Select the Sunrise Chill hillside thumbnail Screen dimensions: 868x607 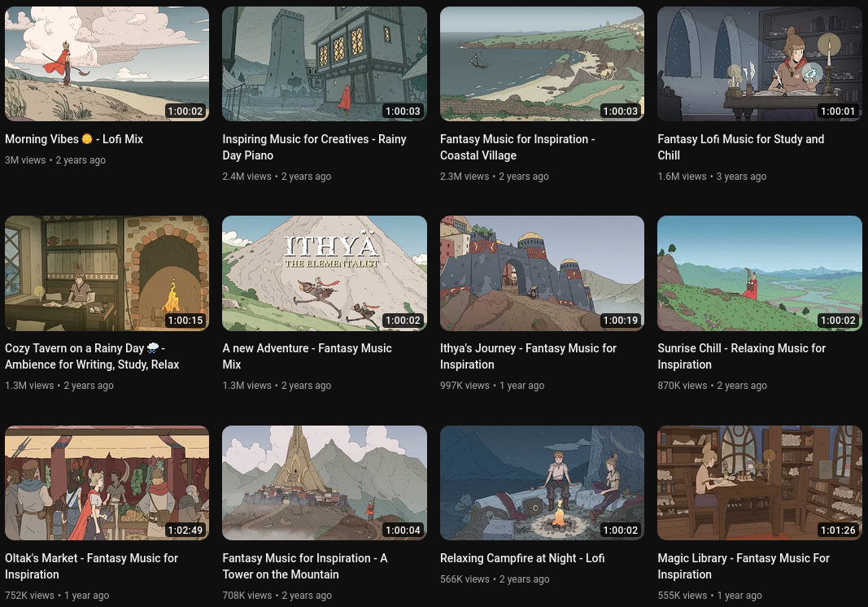(759, 273)
